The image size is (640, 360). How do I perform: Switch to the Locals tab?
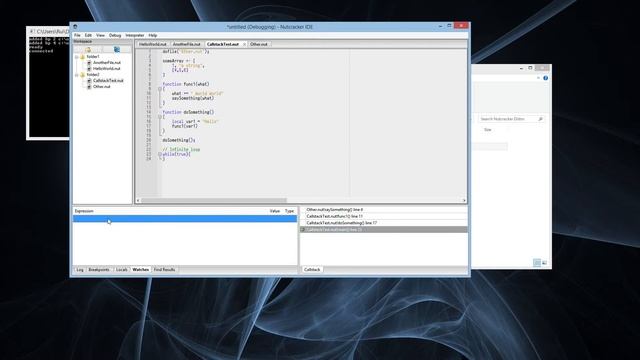[122, 270]
